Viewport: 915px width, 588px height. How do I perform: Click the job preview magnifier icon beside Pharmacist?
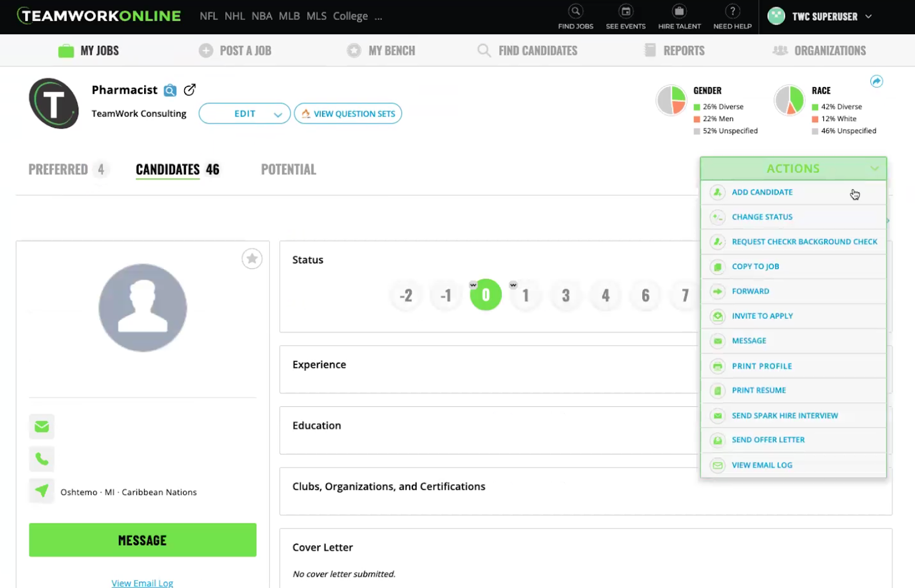tap(170, 90)
